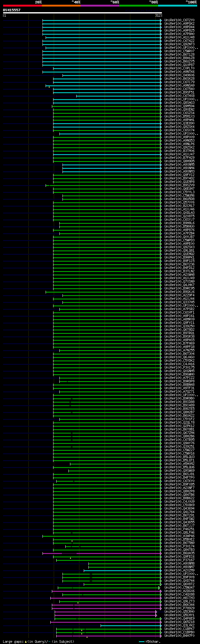Open the UniRef100_O49606 hit

[x=179, y=75]
